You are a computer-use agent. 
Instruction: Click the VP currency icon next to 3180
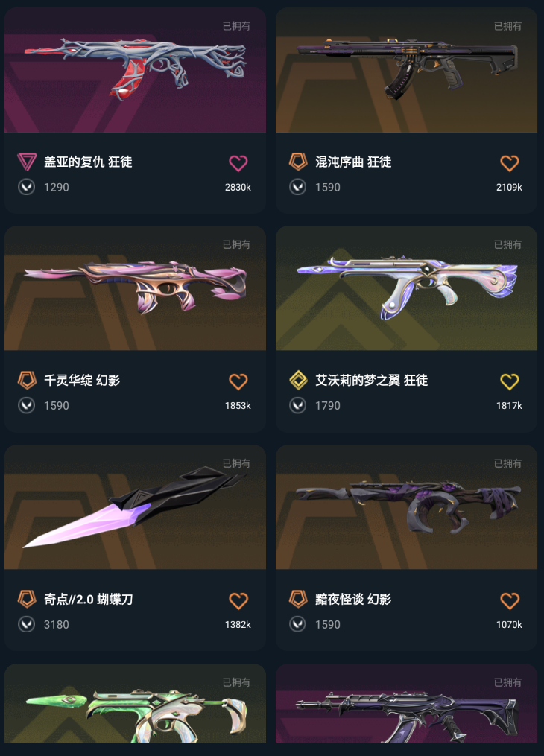27,624
